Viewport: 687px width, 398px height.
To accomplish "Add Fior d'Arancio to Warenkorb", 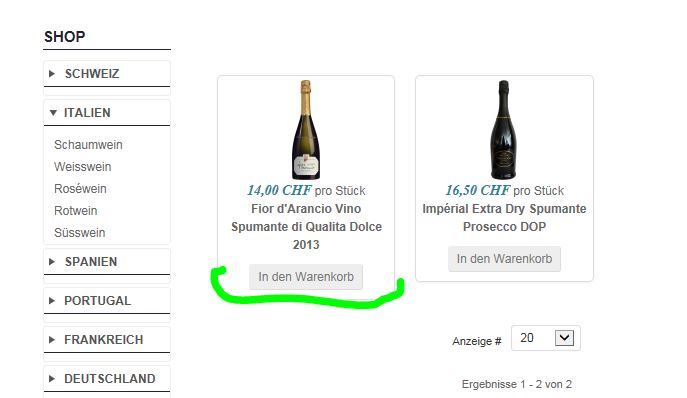I will click(306, 277).
